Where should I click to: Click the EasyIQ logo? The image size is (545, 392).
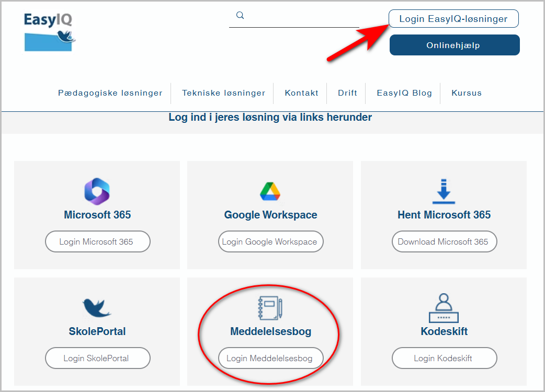(49, 32)
